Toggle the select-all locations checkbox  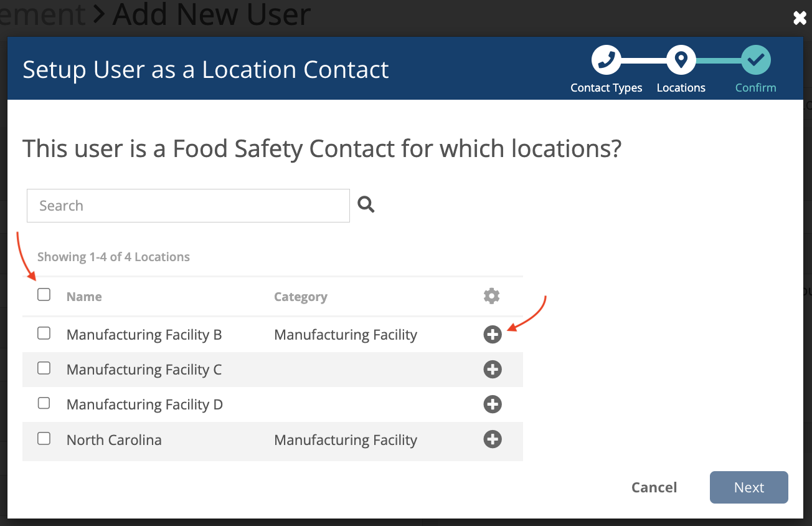[44, 294]
